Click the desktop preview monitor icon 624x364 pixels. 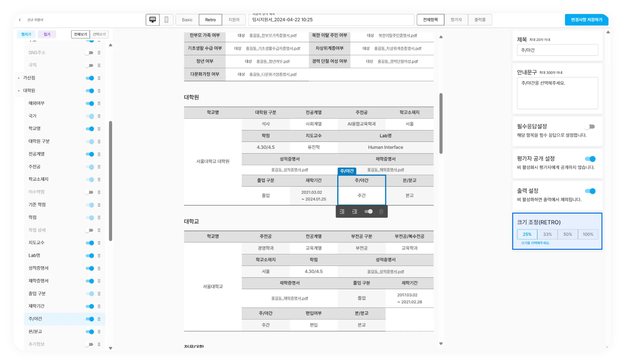(x=153, y=20)
